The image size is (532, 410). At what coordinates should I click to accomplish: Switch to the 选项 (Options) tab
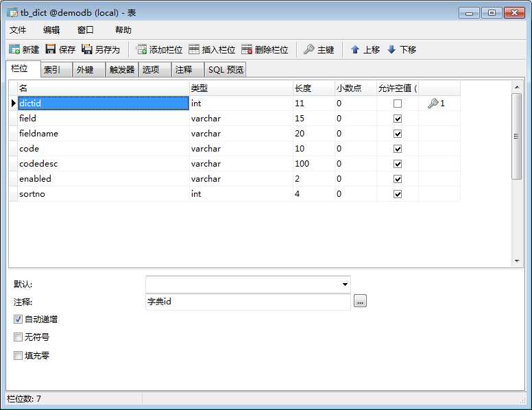155,69
